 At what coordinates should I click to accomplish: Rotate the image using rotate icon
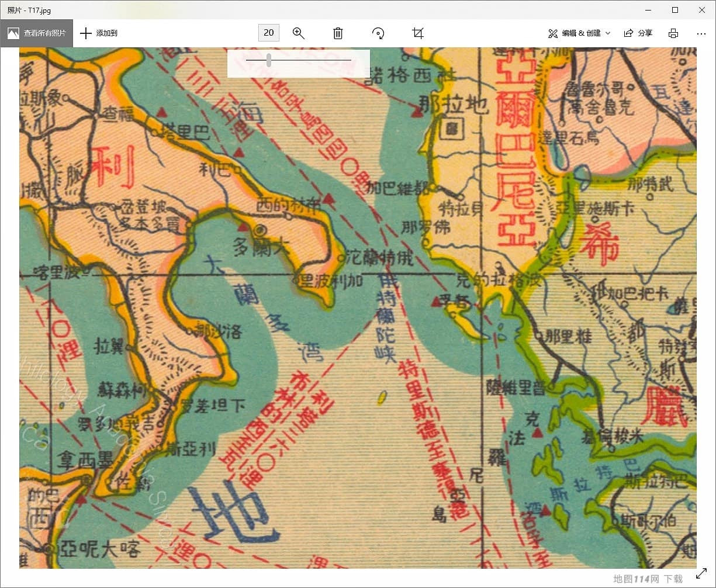(378, 33)
